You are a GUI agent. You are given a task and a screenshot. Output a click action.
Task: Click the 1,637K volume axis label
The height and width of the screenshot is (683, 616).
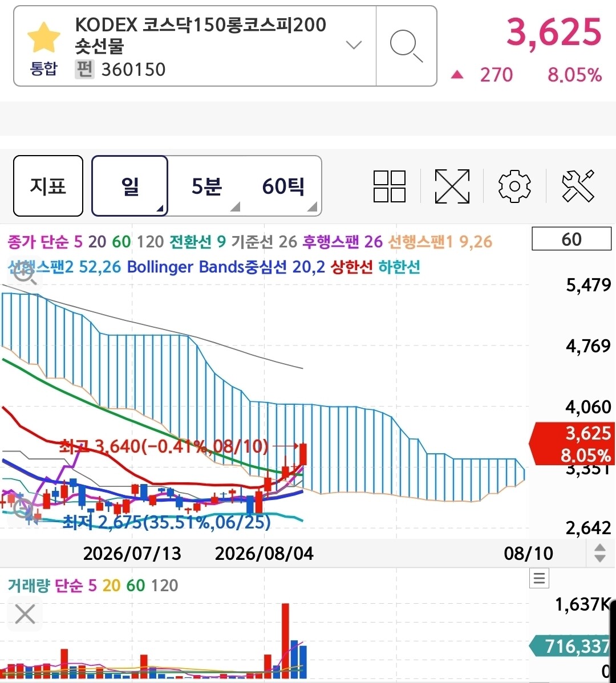click(x=582, y=604)
